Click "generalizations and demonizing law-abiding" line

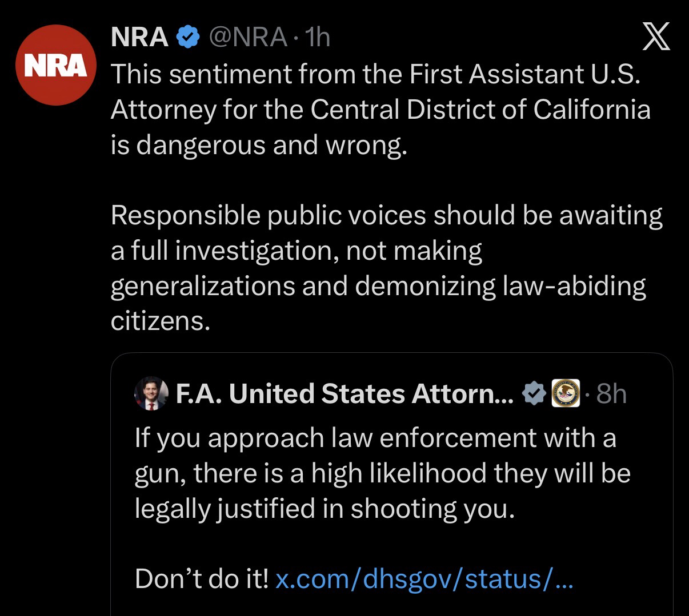378,286
